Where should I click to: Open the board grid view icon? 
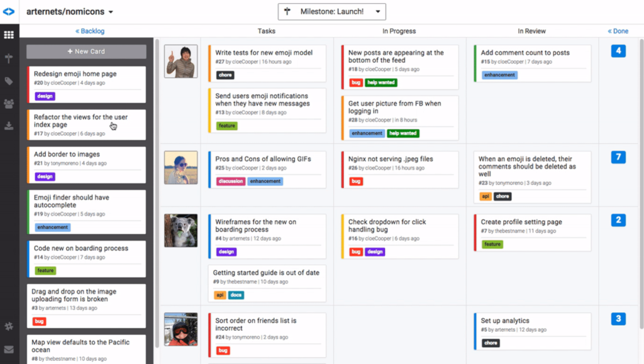coord(9,35)
